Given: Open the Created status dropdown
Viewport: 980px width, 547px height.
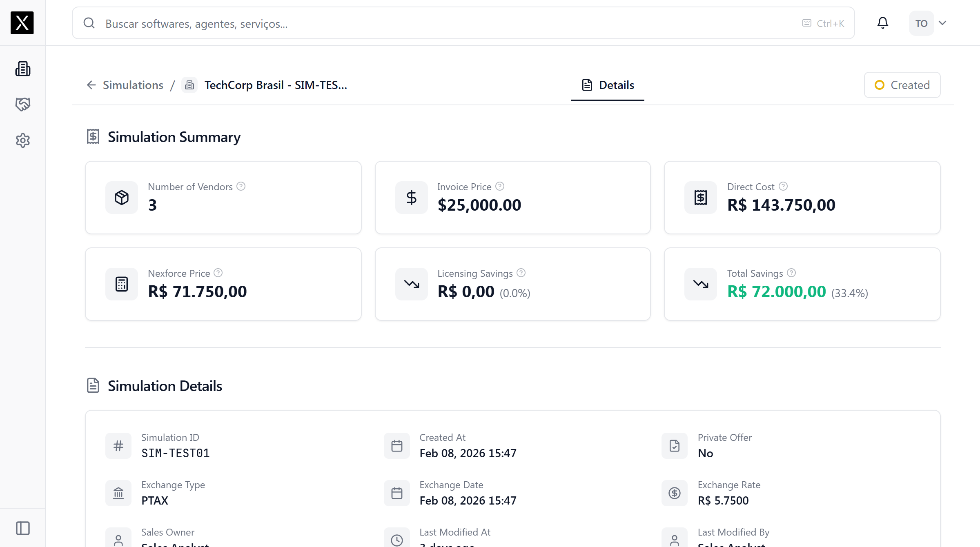Looking at the screenshot, I should coord(902,85).
